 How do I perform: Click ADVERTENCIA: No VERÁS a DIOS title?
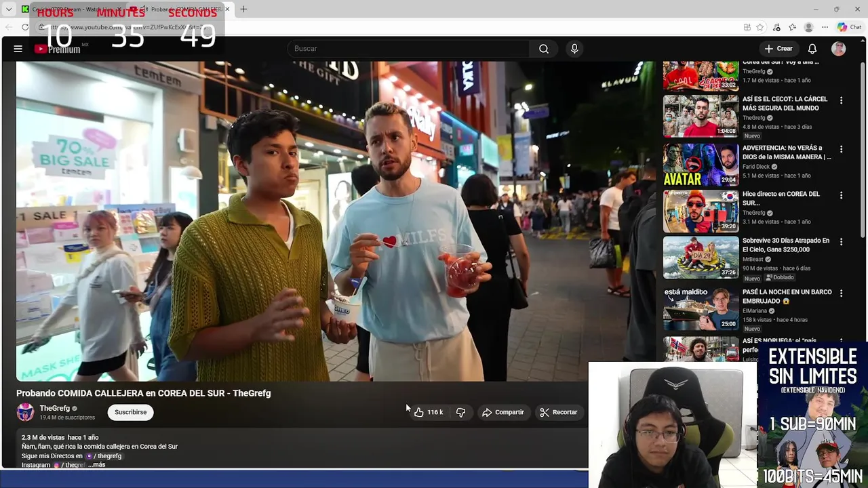click(787, 152)
